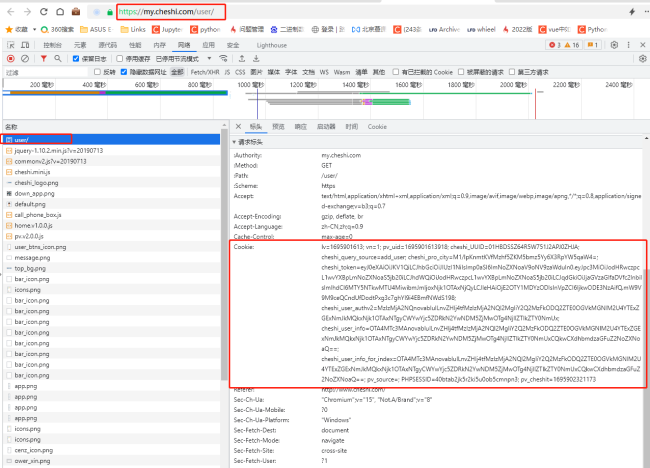Open the Links bookmark folder
The height and width of the screenshot is (468, 650).
pos(133,29)
